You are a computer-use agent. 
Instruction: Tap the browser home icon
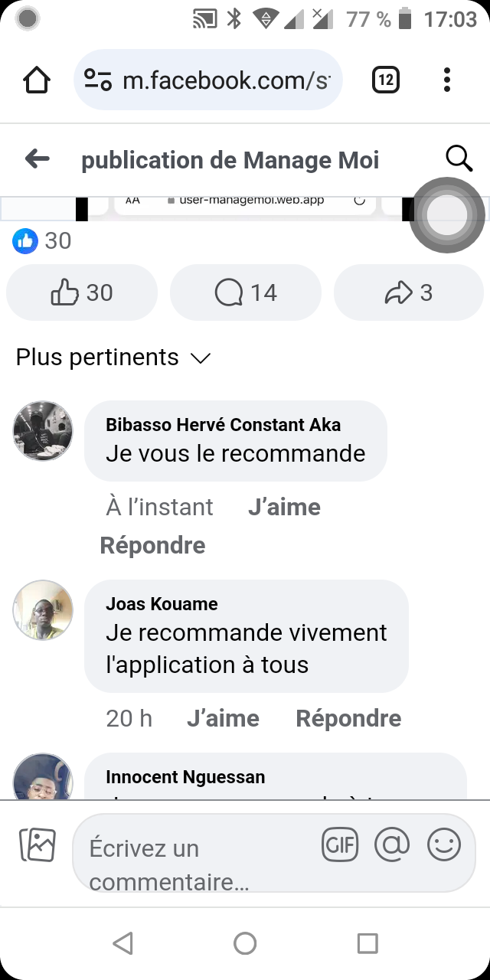pyautogui.click(x=37, y=80)
